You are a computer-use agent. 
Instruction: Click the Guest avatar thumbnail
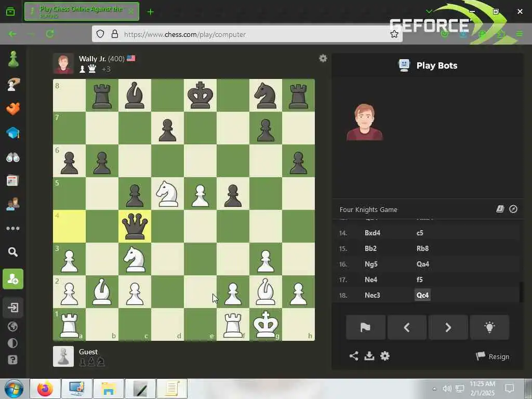tap(63, 356)
